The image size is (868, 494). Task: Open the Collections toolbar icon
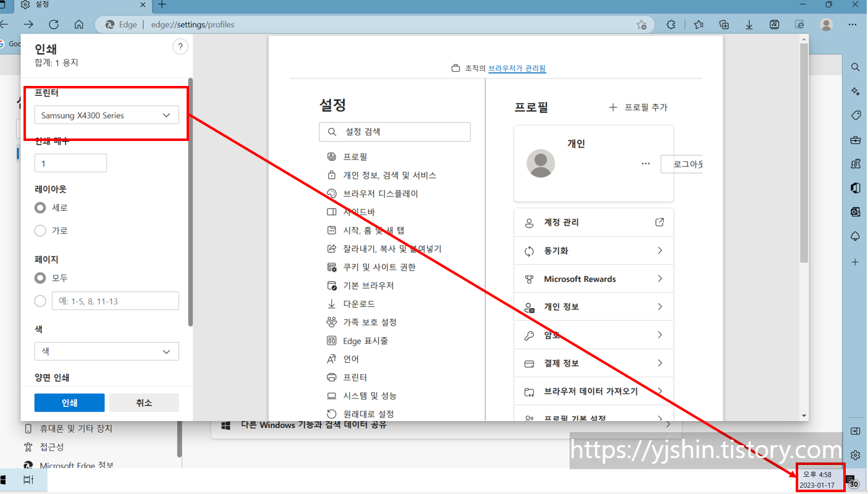(724, 25)
